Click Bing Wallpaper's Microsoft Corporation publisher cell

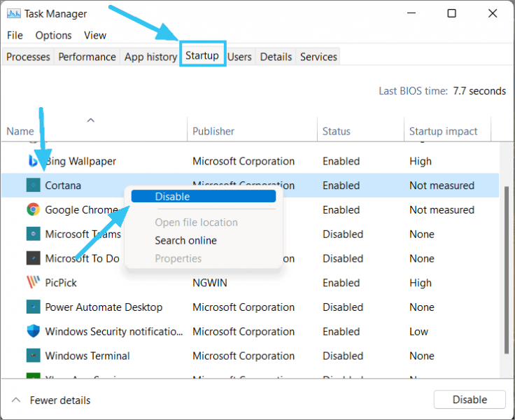244,161
